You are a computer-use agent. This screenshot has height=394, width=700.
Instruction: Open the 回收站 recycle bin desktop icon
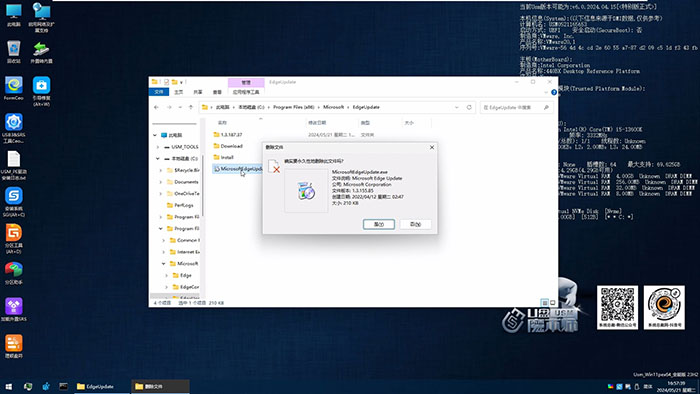(x=14, y=52)
